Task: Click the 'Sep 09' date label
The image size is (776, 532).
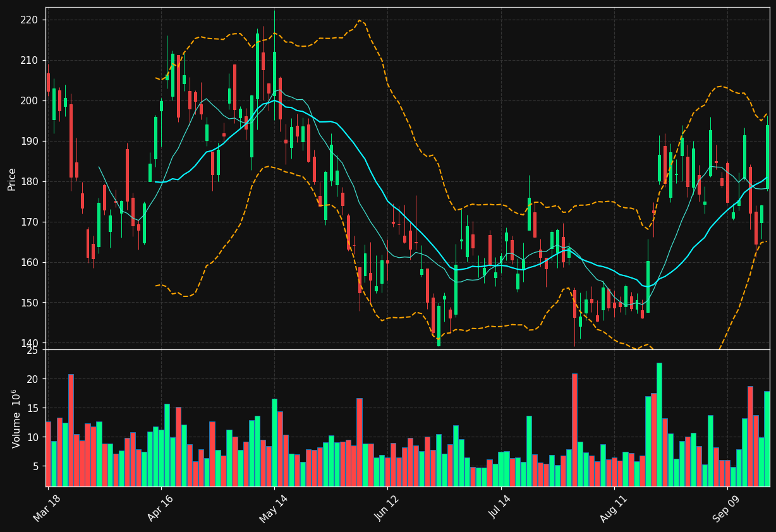Action: (727, 507)
